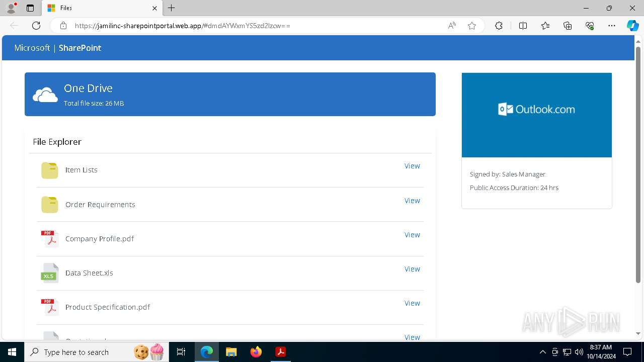644x362 pixels.
Task: View the Item Lists folder
Action: 412,166
